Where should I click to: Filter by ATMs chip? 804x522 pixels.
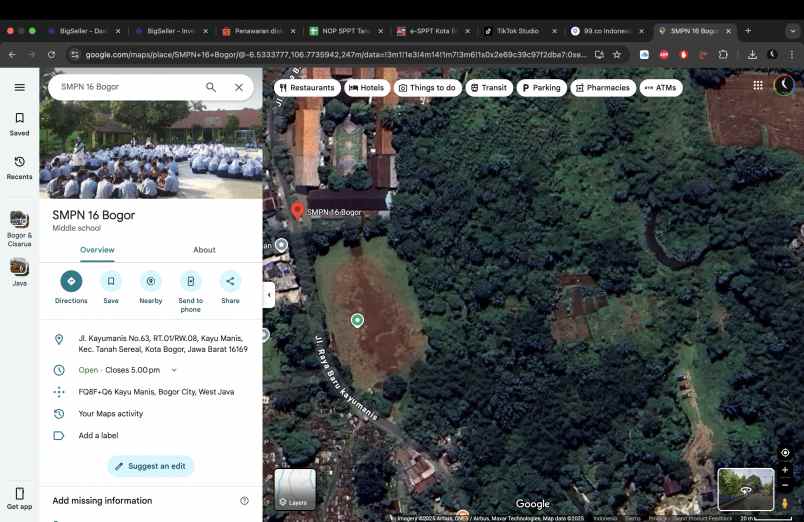(661, 88)
